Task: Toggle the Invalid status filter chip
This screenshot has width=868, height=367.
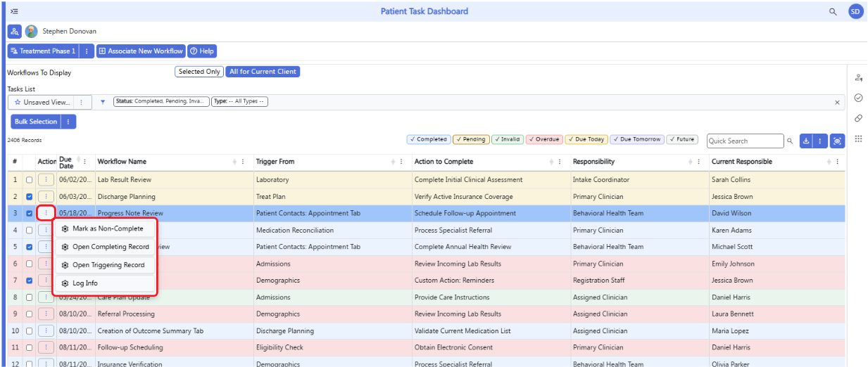Action: click(x=508, y=139)
